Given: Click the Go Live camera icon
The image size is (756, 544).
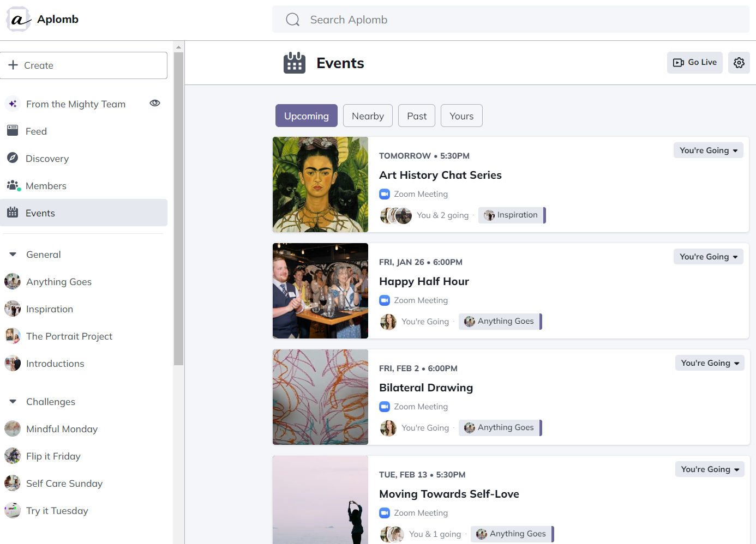Looking at the screenshot, I should coord(679,62).
